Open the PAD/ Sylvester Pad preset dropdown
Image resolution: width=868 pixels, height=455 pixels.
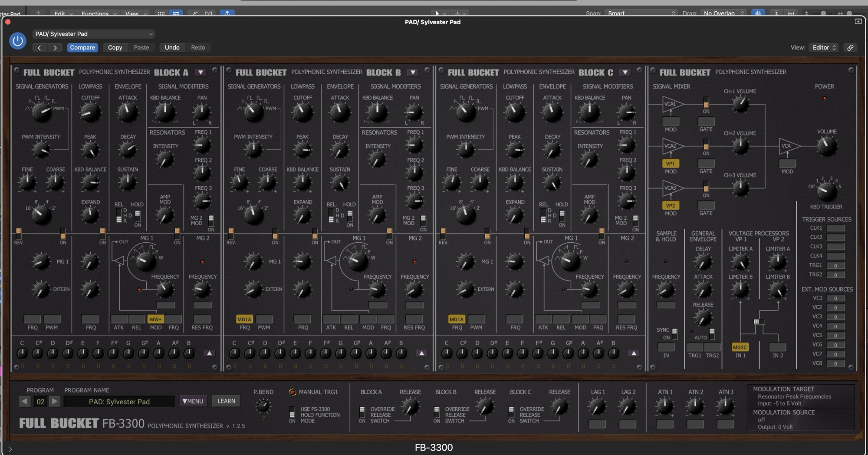click(x=94, y=34)
